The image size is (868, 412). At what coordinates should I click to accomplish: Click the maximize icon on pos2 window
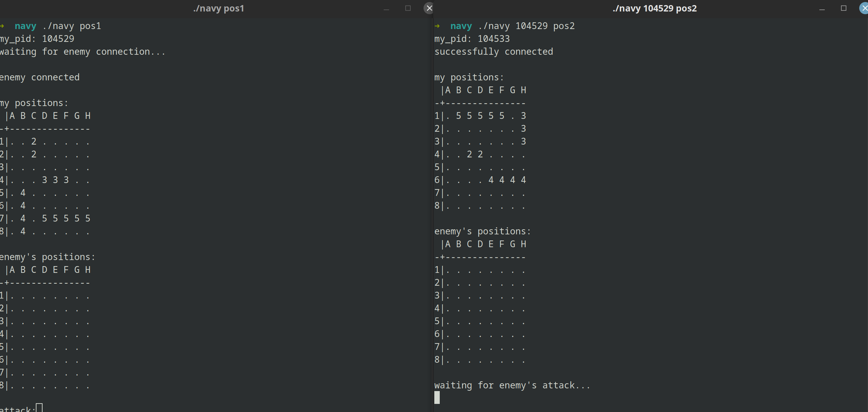pos(844,8)
